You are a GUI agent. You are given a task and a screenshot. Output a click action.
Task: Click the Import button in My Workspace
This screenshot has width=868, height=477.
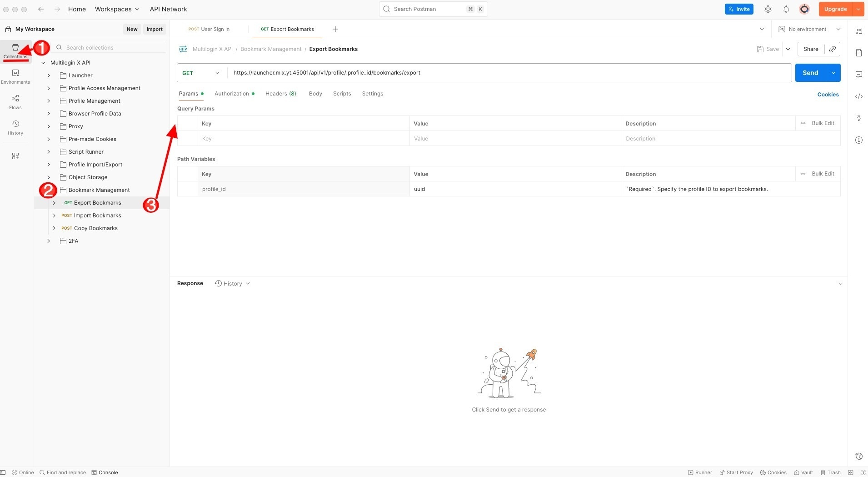[155, 29]
